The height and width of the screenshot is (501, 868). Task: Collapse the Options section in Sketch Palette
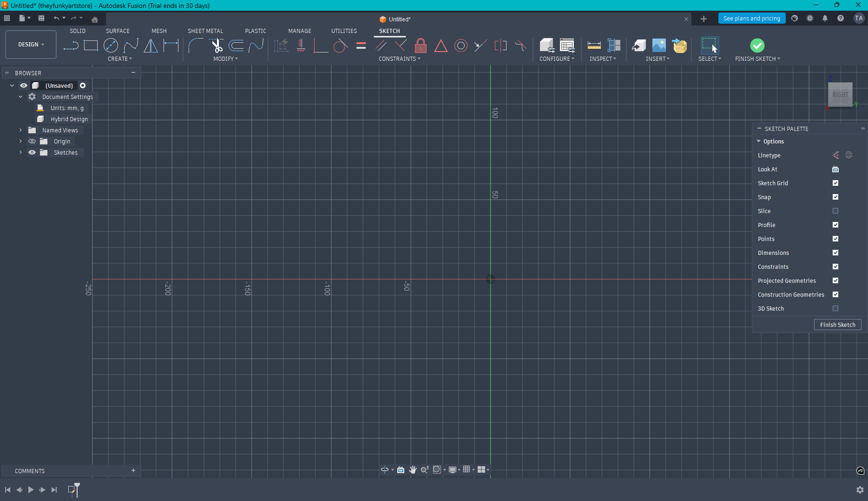pos(759,141)
